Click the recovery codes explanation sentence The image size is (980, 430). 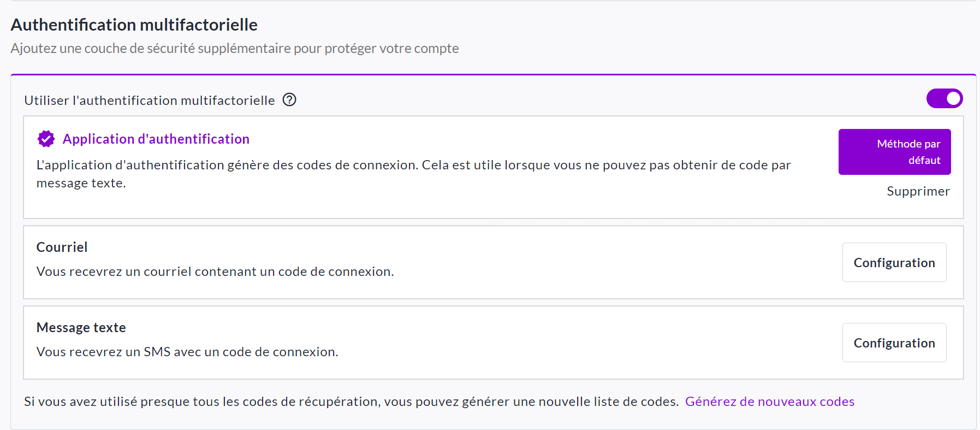pos(351,402)
